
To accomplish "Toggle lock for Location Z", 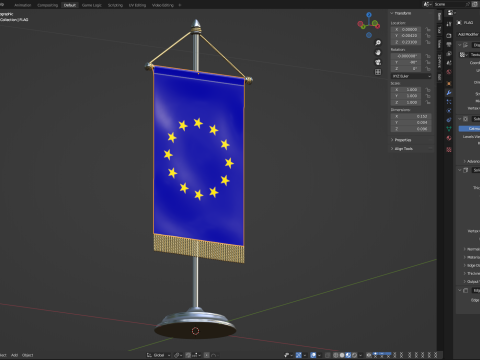I will [428, 42].
